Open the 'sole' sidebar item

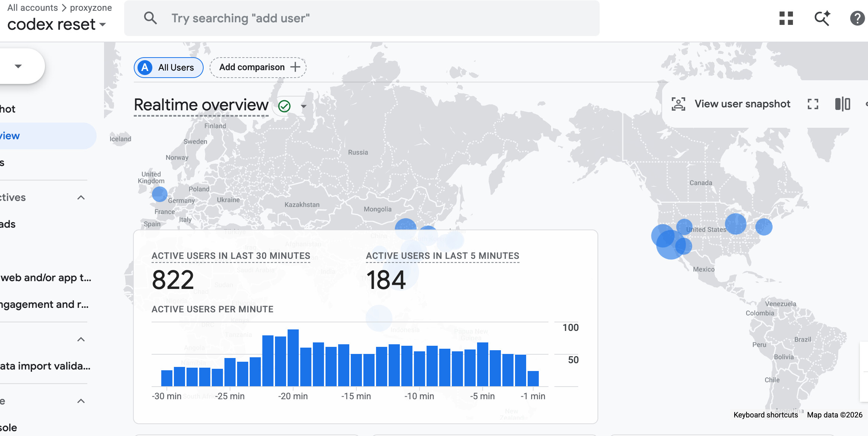click(x=9, y=428)
